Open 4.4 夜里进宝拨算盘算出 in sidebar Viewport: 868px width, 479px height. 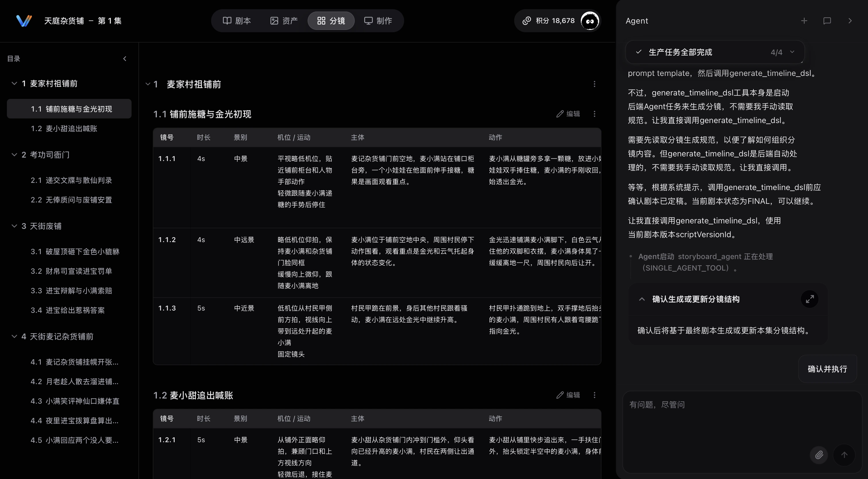pyautogui.click(x=69, y=420)
